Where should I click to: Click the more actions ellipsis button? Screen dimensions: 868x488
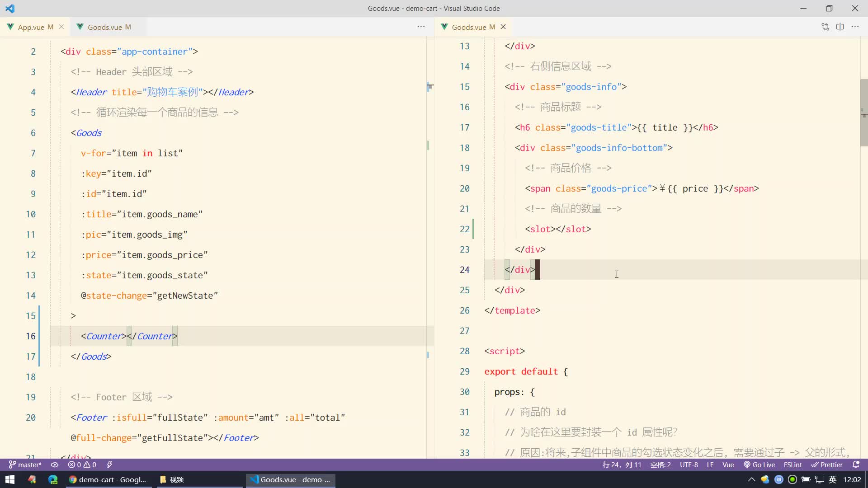click(421, 27)
